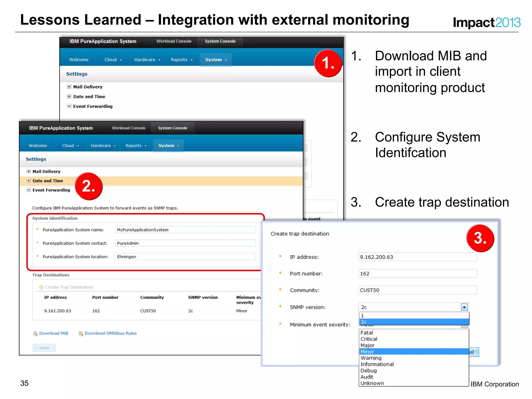This screenshot has height=399, width=532.
Task: Click the Download OMNIbus Rules file icon
Action: (81, 334)
